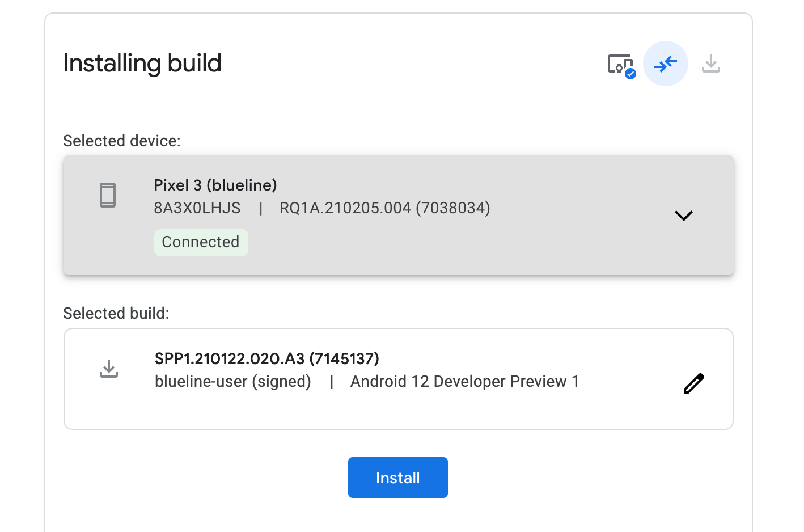Click Android 12 Developer Preview 1 text
This screenshot has width=804, height=532.
464,382
